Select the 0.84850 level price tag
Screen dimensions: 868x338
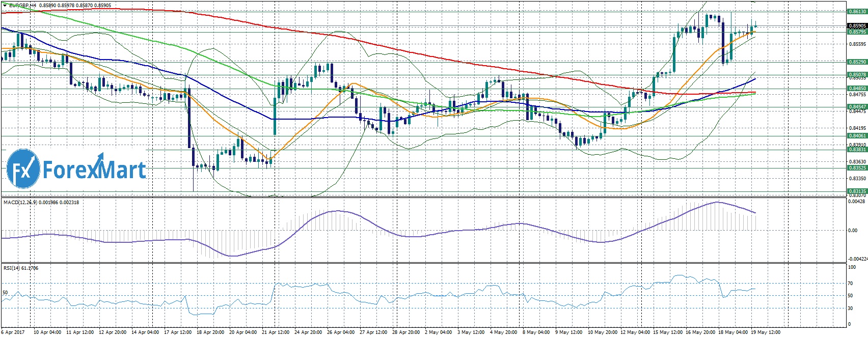point(857,89)
